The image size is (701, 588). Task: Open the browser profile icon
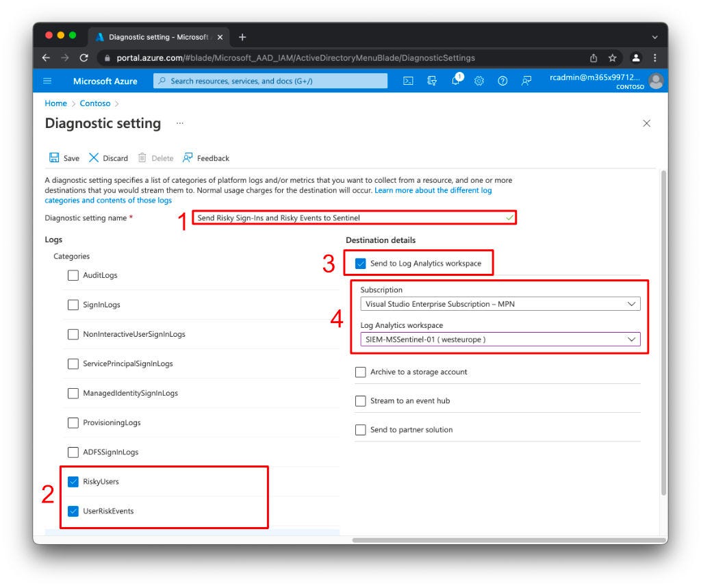[x=636, y=57]
